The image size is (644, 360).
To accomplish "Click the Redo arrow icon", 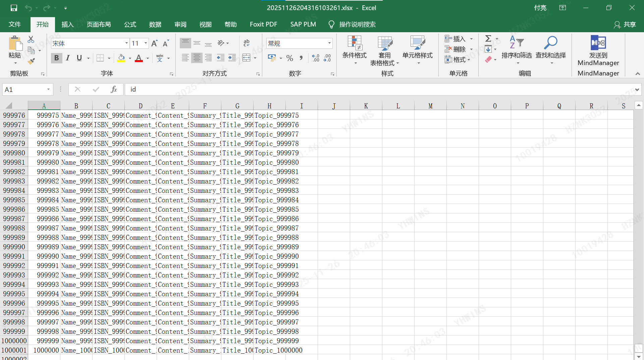I will (47, 8).
